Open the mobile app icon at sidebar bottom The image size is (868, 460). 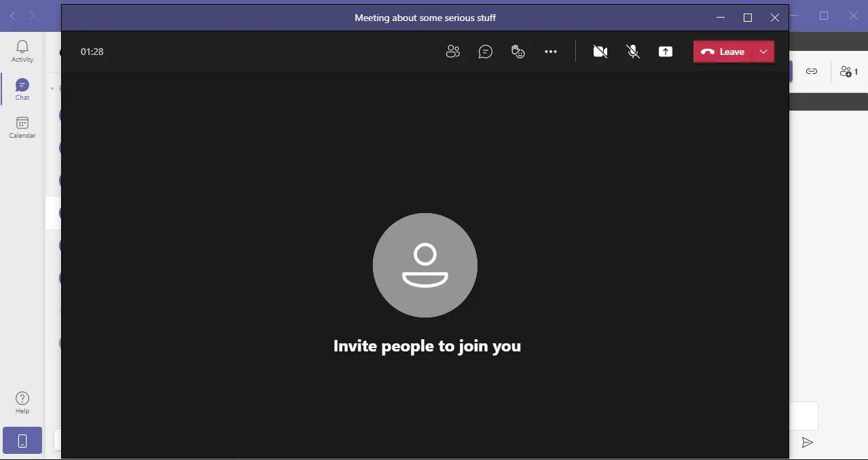pos(22,440)
